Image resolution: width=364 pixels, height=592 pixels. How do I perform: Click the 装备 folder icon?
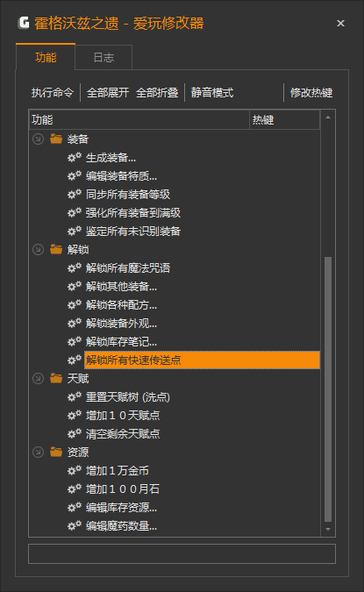click(x=56, y=139)
